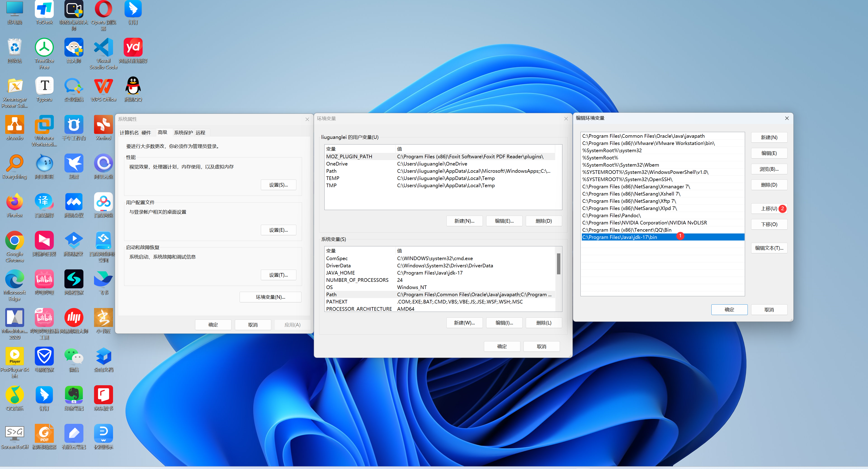Launch Typora desktop icon

click(44, 89)
